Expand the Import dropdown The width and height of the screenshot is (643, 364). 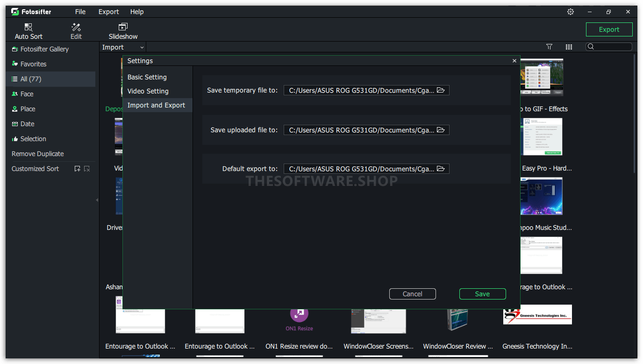122,47
